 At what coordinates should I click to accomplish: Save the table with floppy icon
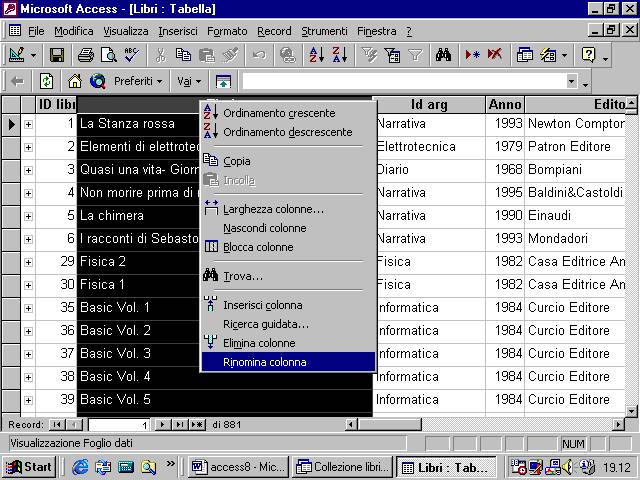[x=56, y=55]
